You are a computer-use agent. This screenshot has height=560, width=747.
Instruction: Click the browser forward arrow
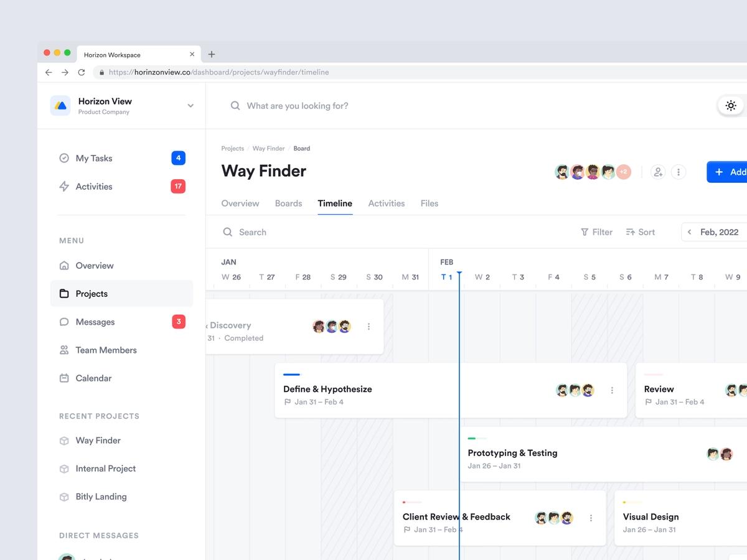click(x=65, y=72)
